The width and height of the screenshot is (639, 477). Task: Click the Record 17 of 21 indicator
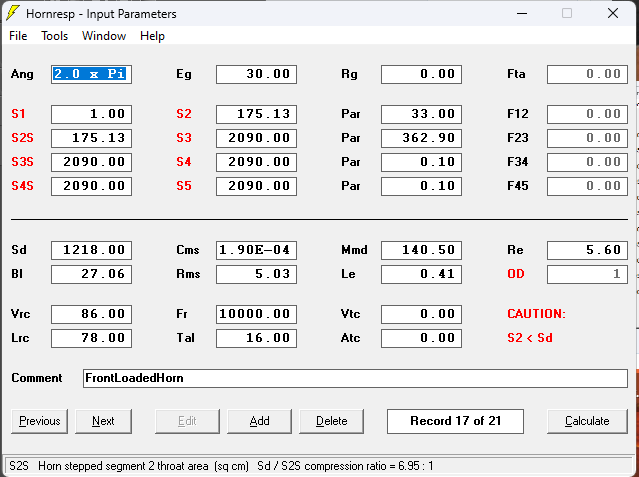click(x=455, y=421)
